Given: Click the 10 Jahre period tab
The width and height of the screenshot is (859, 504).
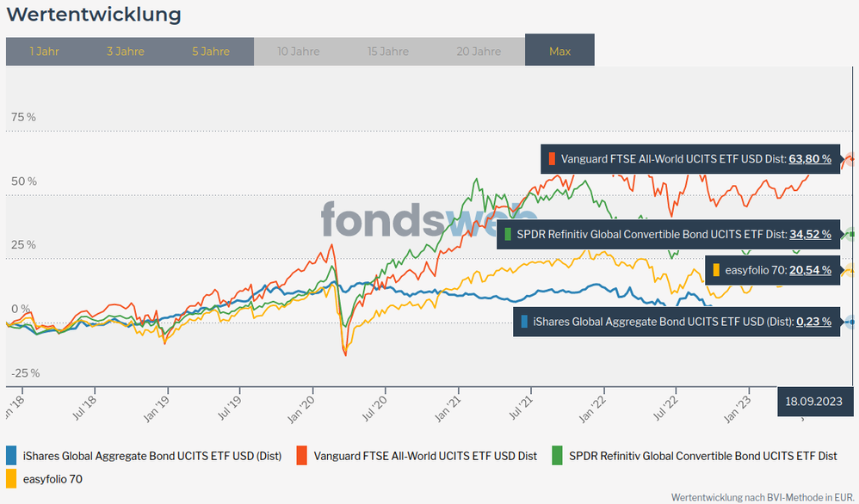Looking at the screenshot, I should [x=299, y=52].
